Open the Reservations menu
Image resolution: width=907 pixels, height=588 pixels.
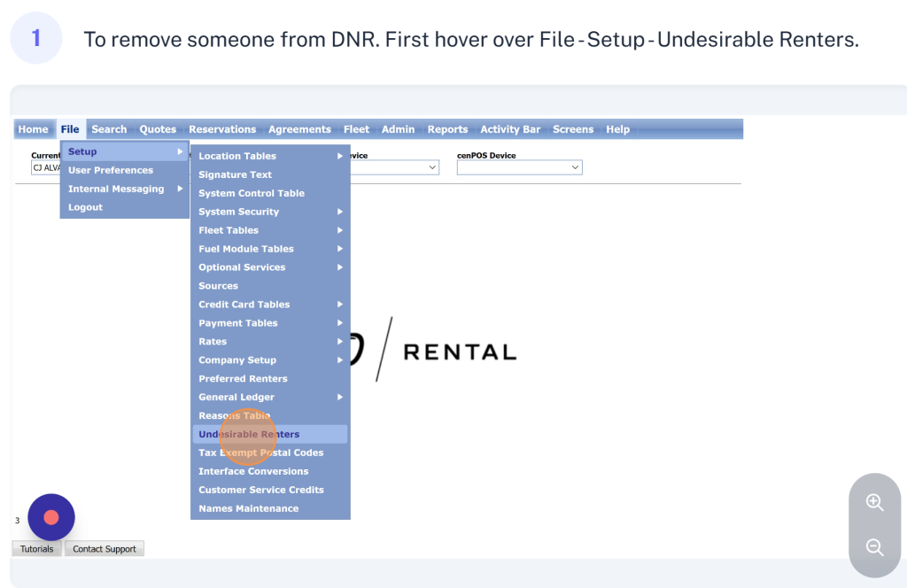[x=222, y=129]
